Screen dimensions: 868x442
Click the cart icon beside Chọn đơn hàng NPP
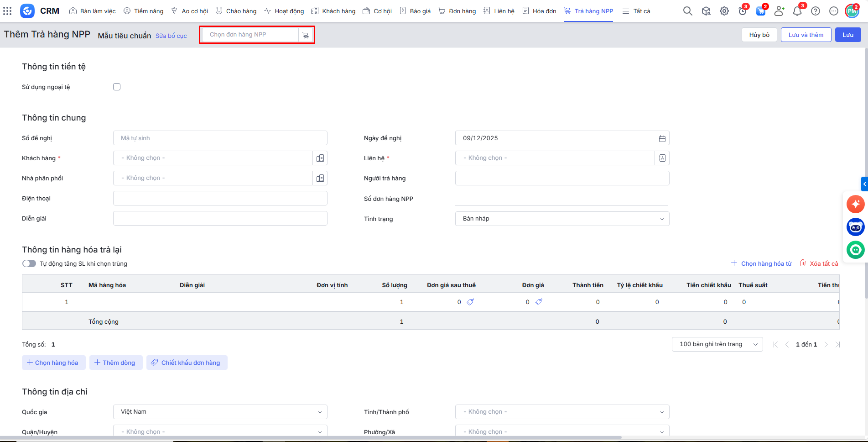pos(306,35)
